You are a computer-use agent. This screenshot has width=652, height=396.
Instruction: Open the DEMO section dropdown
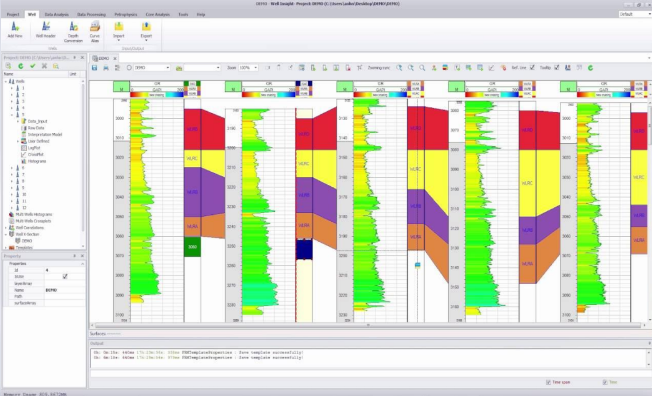coord(168,67)
